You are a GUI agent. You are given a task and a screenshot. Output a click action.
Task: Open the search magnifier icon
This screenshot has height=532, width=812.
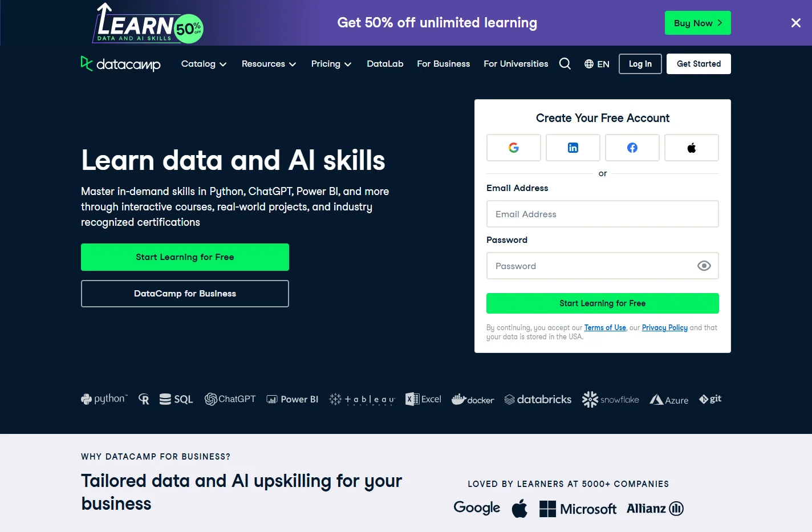[565, 64]
